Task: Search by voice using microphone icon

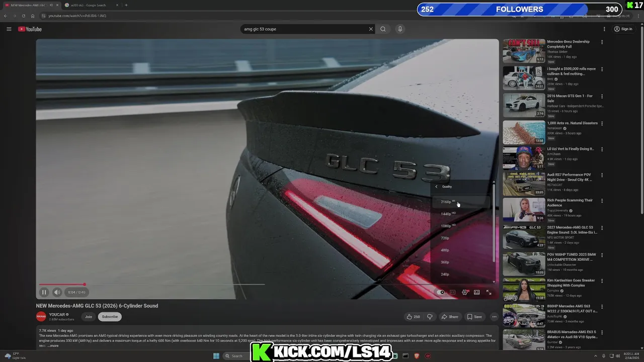Action: tap(400, 29)
